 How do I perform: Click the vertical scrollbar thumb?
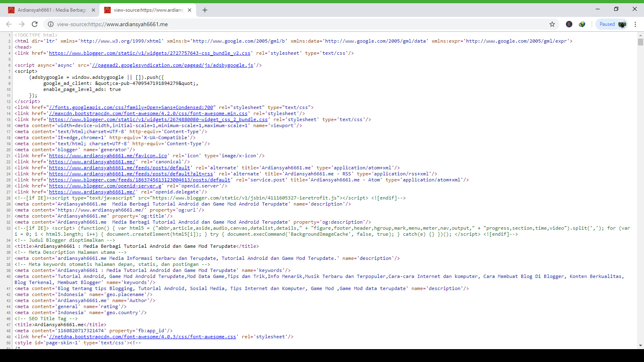coord(640,42)
